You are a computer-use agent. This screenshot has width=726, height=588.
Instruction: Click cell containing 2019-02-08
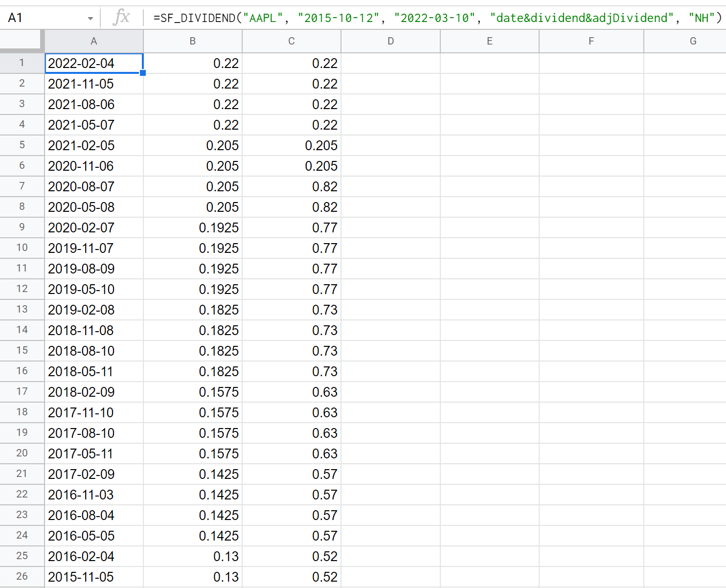(94, 310)
